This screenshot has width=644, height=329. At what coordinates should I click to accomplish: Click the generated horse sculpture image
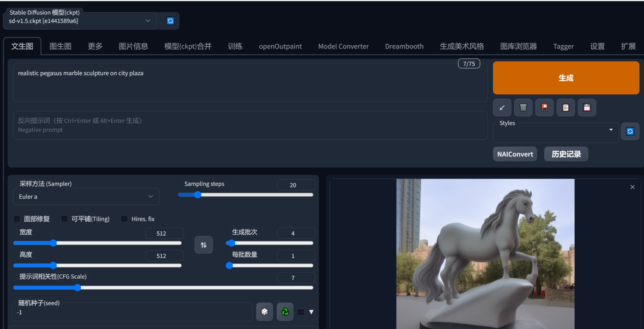click(485, 254)
